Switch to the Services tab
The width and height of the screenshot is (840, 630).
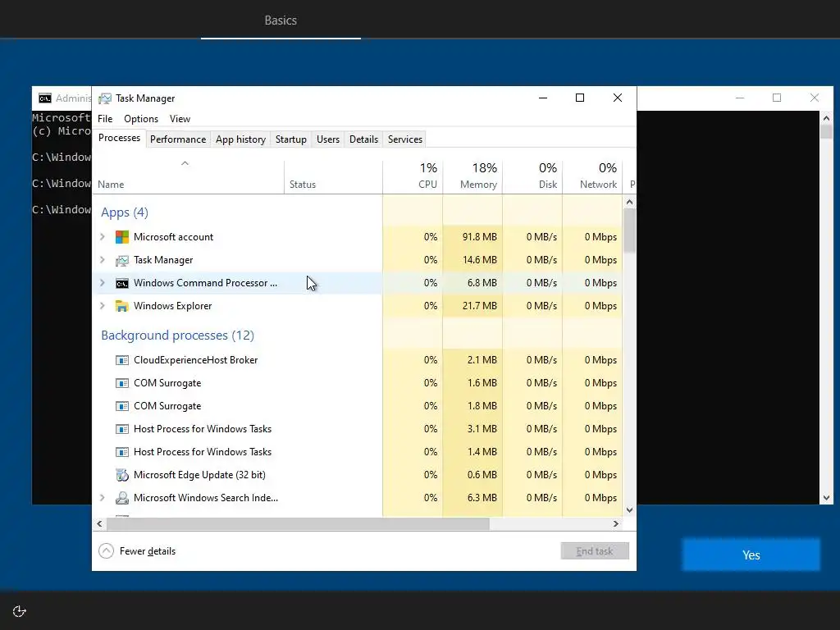[x=405, y=139]
